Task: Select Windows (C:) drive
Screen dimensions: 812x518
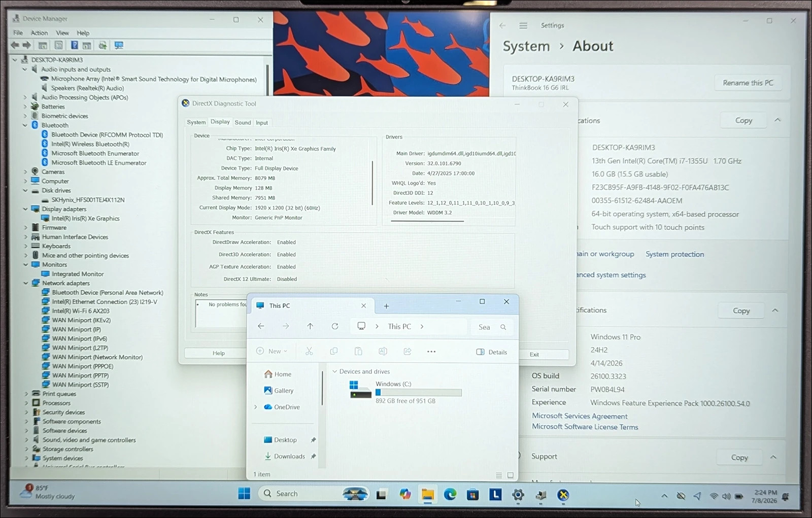Action: point(406,392)
